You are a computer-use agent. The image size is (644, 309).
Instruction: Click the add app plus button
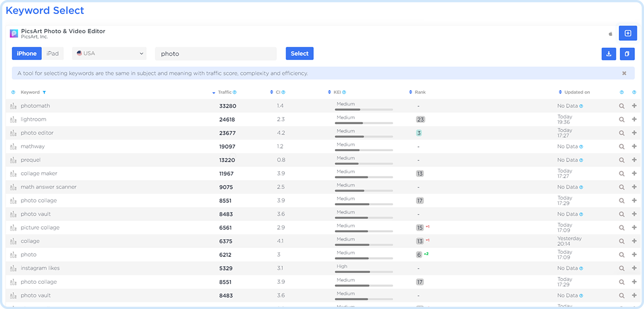tap(627, 33)
